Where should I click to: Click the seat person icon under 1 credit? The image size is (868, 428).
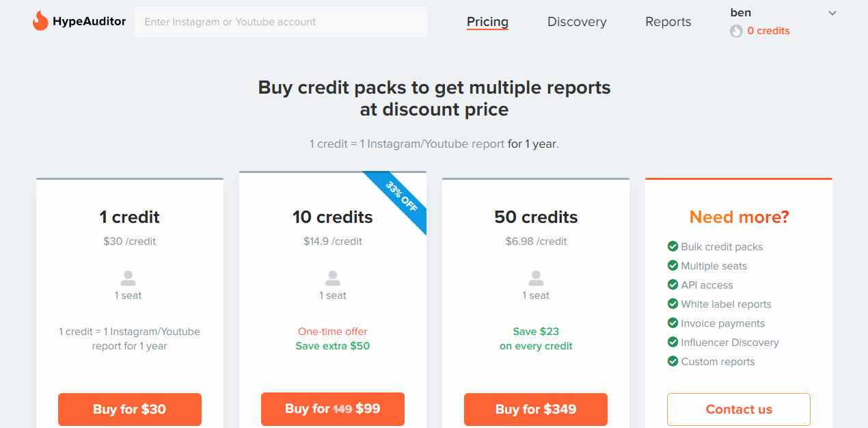[128, 278]
